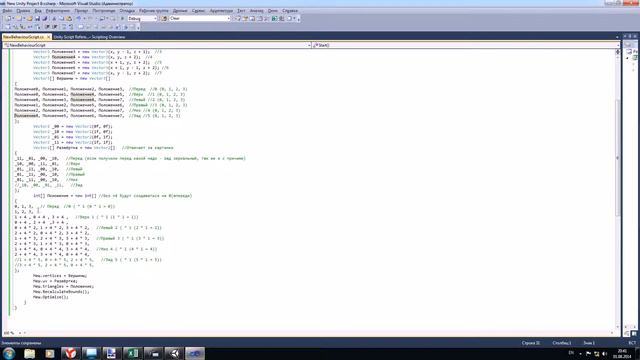Viewport: 640px width, 360px height.
Task: Click the Solution Explorer toolbar icon
Action: [238, 18]
